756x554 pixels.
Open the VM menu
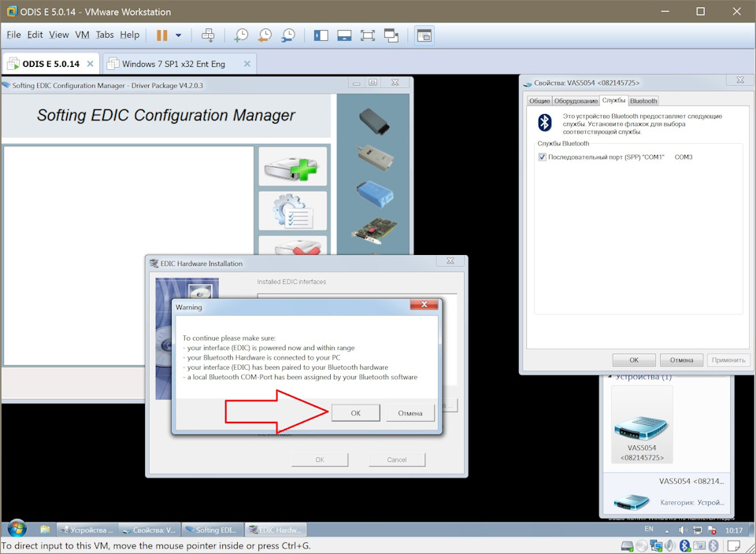(83, 35)
